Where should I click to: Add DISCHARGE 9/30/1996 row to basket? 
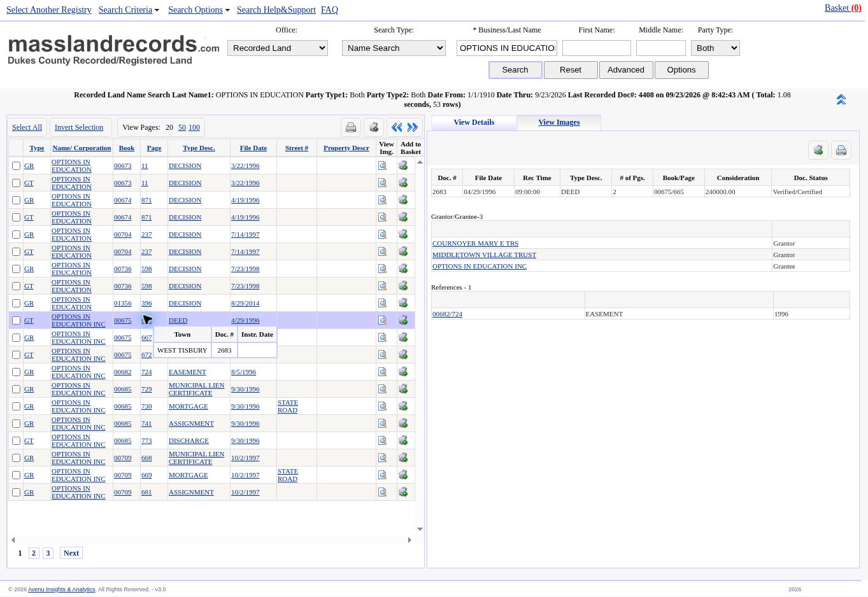[403, 440]
